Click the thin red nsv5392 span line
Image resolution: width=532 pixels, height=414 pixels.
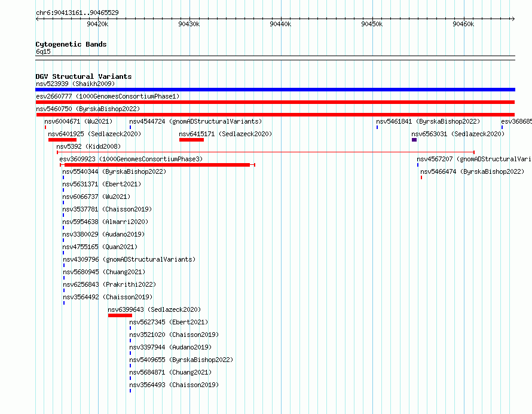click(x=265, y=152)
